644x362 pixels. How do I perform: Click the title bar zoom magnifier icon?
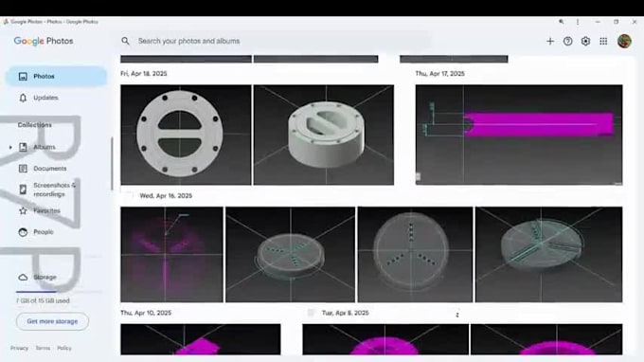point(561,22)
